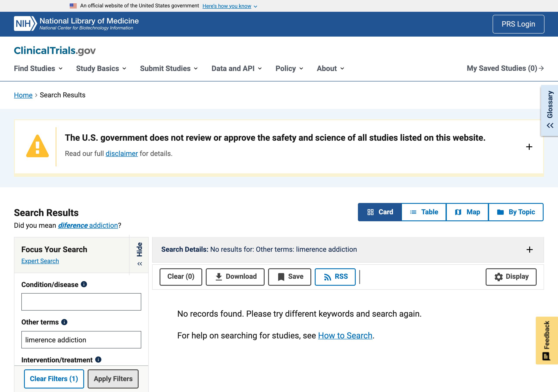
Task: Click the PRS Login button
Action: tap(518, 24)
